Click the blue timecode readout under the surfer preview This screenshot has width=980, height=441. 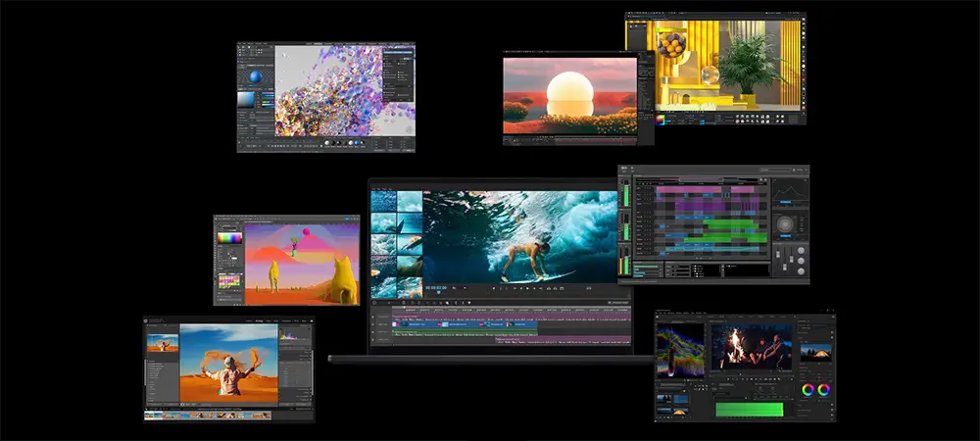436,287
